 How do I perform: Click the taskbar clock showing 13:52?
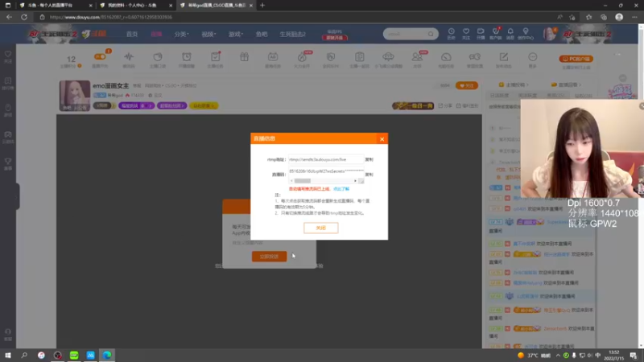tap(613, 356)
